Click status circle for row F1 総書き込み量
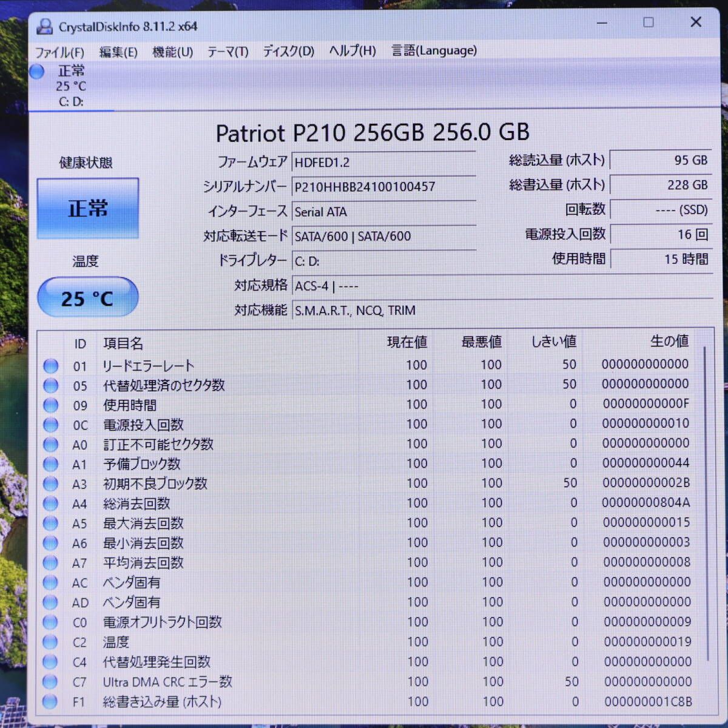Screen dimensions: 728x728 pyautogui.click(x=50, y=702)
